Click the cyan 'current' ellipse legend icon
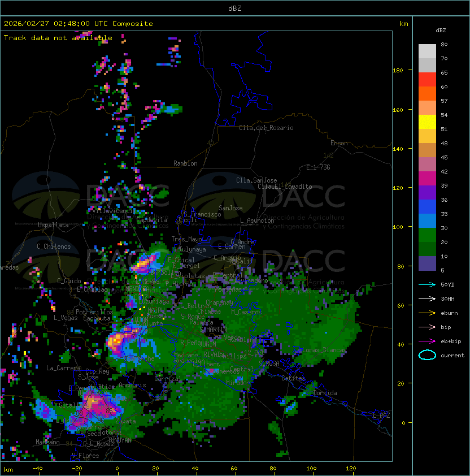This screenshot has width=470, height=476. point(427,355)
